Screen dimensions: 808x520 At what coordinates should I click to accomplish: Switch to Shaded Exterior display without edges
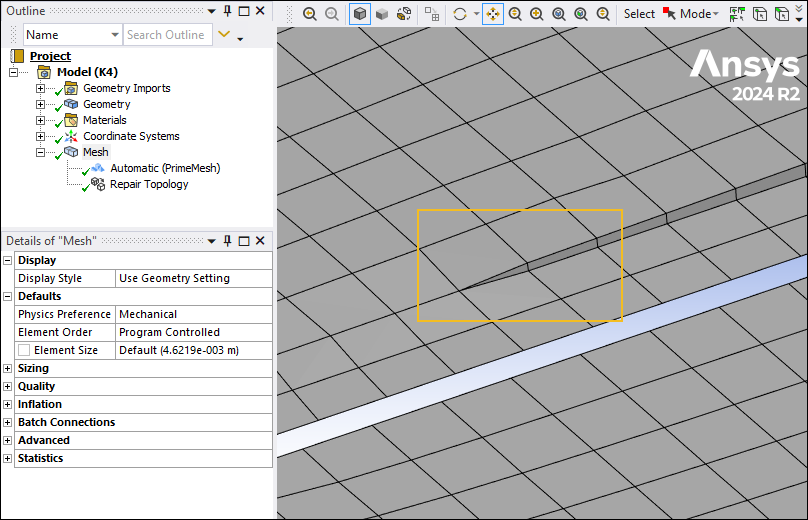[x=382, y=14]
